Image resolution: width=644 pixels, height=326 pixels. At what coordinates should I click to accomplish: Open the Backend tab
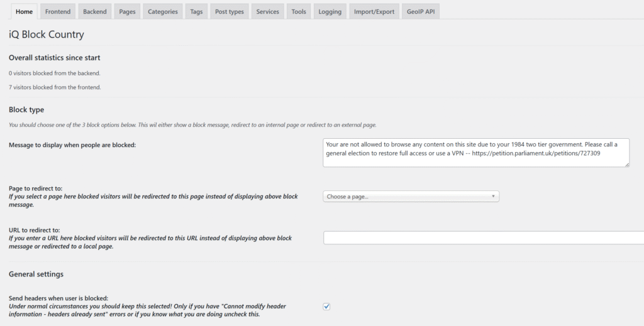point(94,11)
